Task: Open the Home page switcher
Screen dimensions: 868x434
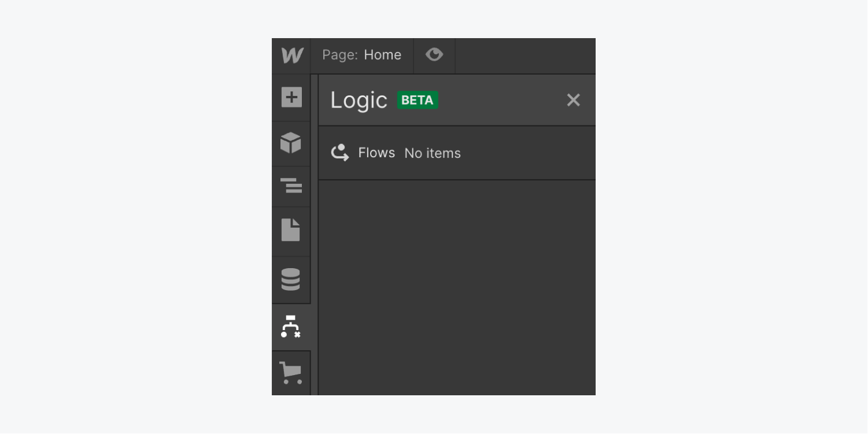Action: 382,55
